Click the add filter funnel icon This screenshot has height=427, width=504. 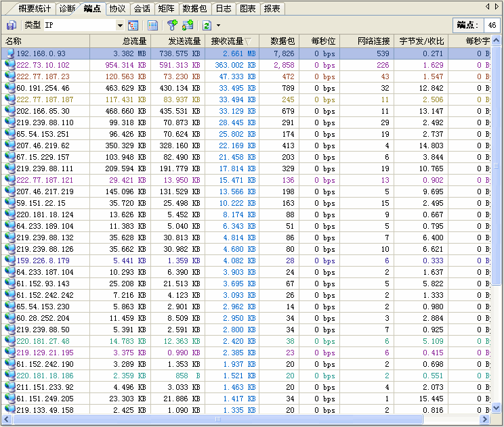pos(172,25)
